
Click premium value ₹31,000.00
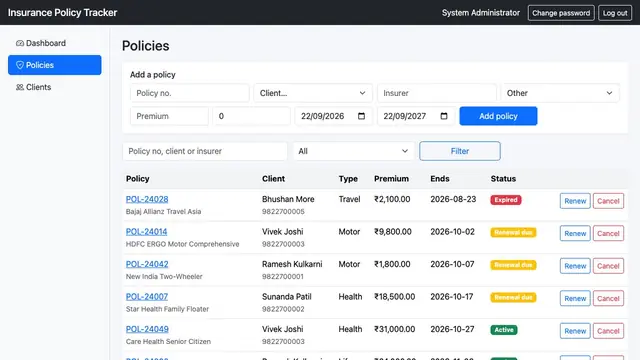[x=395, y=329]
